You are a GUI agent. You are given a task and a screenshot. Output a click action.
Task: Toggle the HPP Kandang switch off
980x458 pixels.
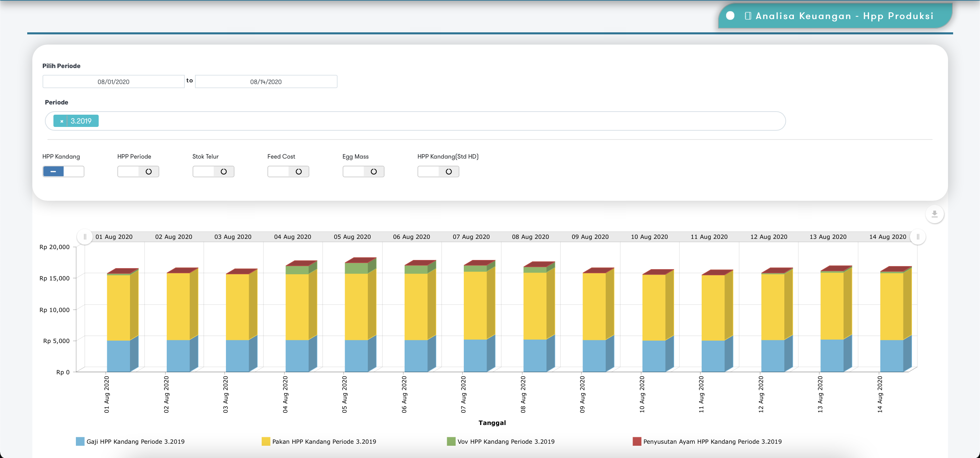[x=63, y=171]
